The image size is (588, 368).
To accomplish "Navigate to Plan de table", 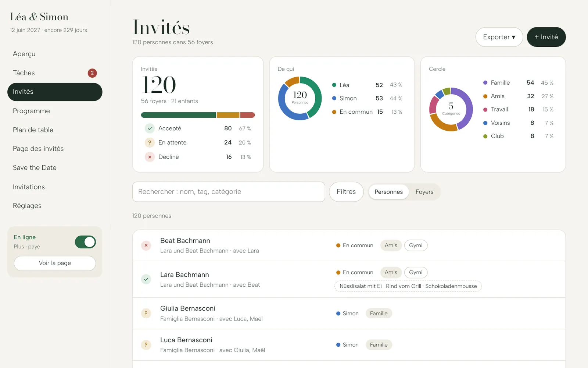I will point(55,130).
